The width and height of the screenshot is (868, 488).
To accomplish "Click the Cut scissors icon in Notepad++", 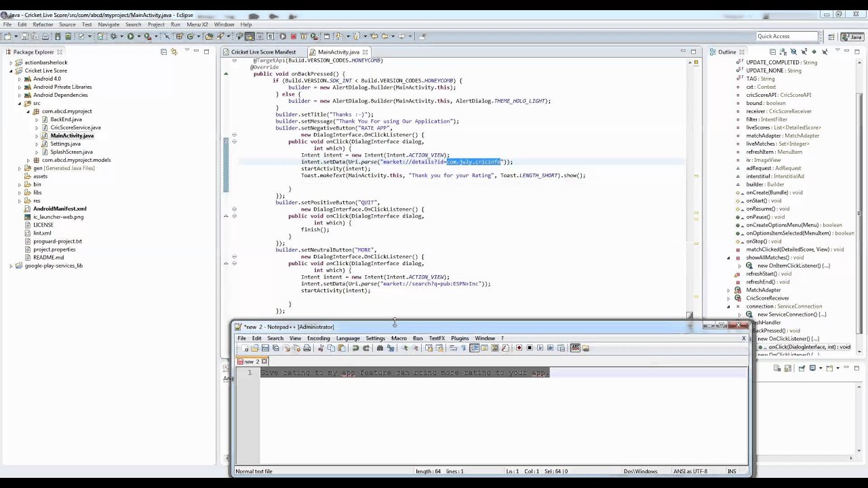I will pyautogui.click(x=321, y=348).
